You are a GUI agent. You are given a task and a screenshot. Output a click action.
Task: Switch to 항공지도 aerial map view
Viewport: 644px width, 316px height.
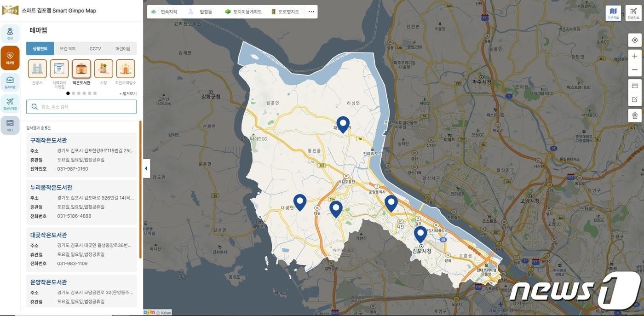click(x=633, y=13)
